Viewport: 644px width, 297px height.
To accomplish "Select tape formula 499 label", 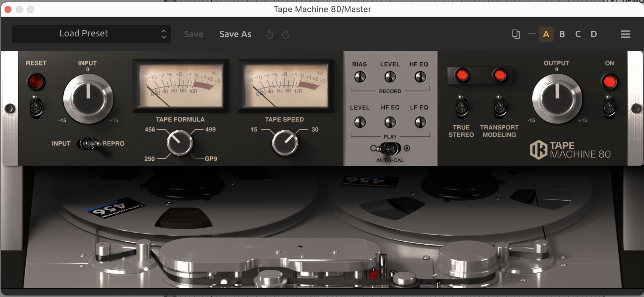I will pos(211,130).
